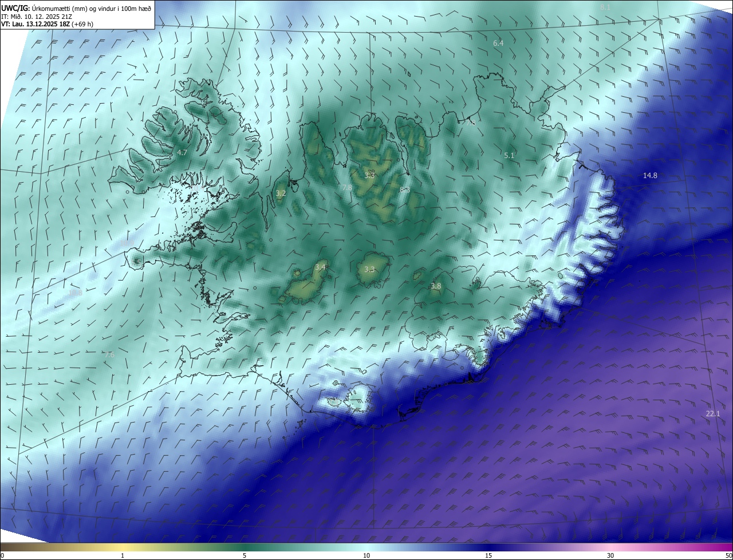Image resolution: width=733 pixels, height=560 pixels.
Task: Click the 8.3 value label
Action: pos(405,190)
